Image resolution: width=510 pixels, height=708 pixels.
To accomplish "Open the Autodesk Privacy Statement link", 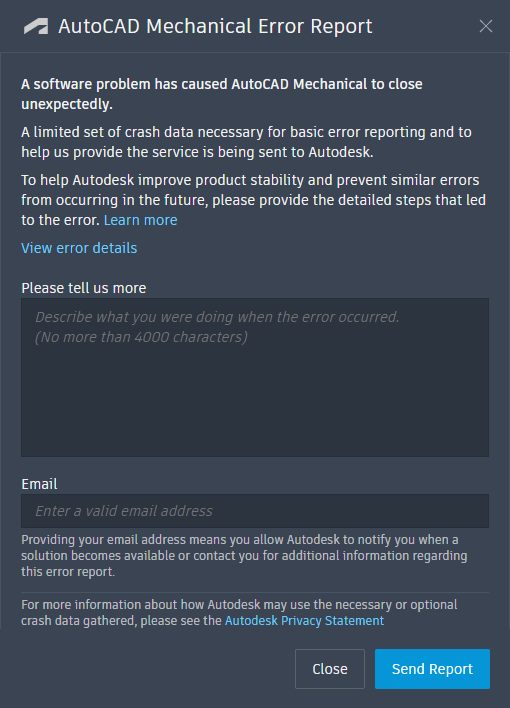I will click(x=304, y=620).
